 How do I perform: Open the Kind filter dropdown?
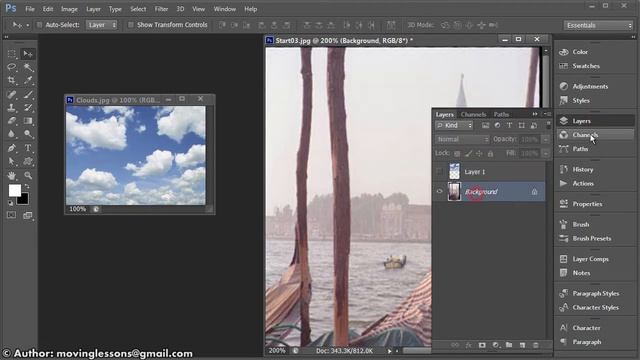[x=454, y=125]
